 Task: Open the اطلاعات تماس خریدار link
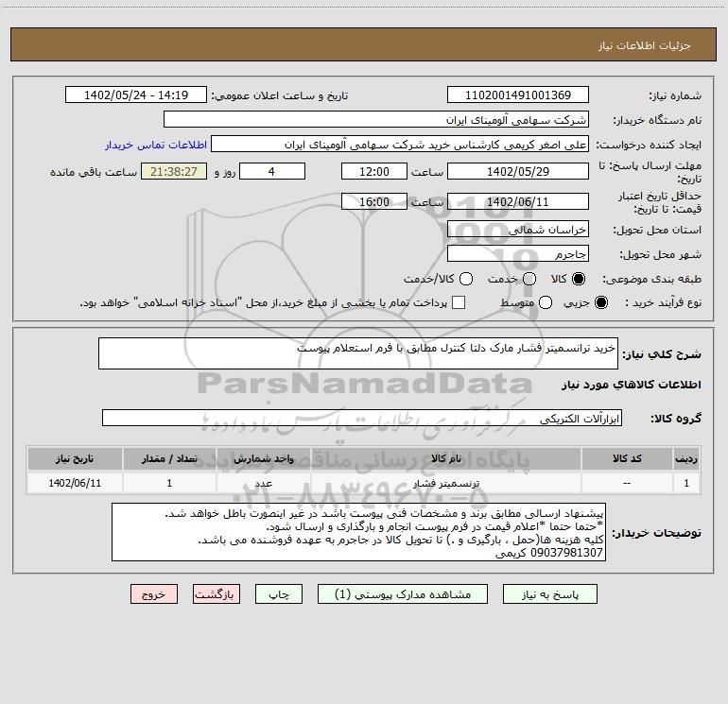(156, 145)
